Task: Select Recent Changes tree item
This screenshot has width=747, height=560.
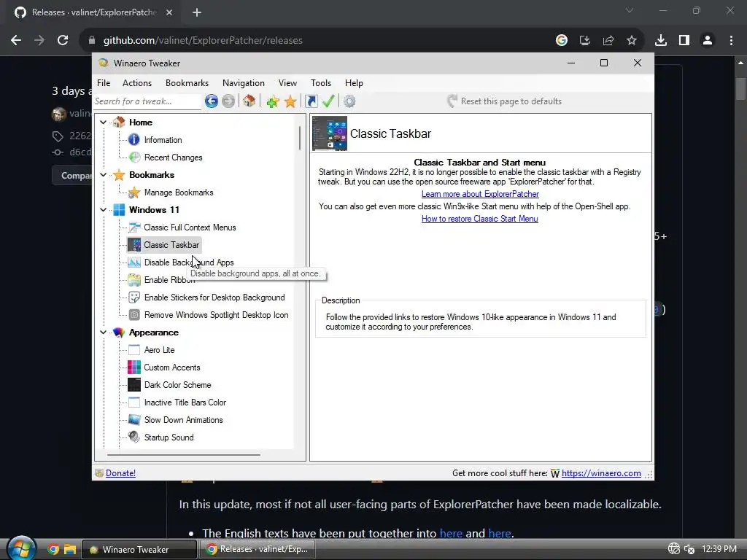Action: pos(174,157)
